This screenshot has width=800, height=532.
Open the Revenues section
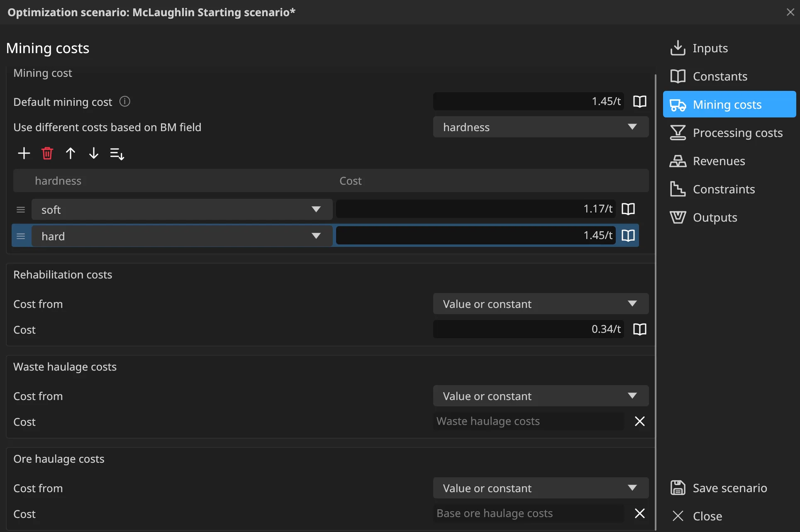(x=729, y=161)
